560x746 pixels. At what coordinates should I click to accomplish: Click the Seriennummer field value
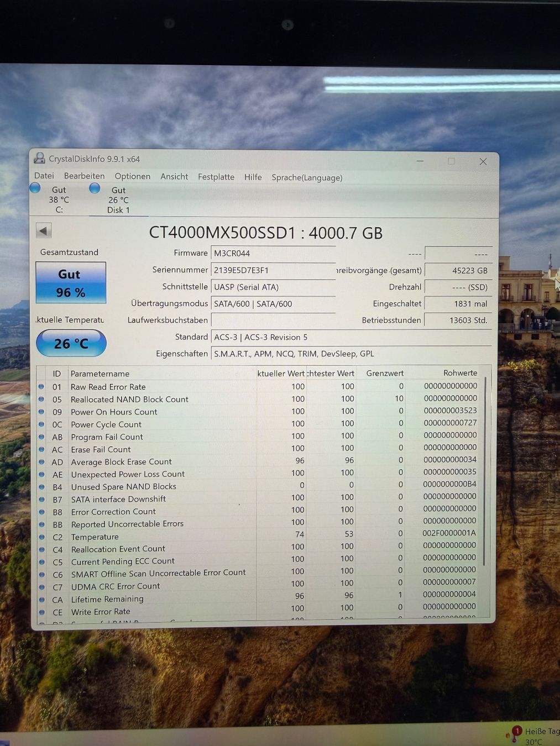tap(273, 270)
